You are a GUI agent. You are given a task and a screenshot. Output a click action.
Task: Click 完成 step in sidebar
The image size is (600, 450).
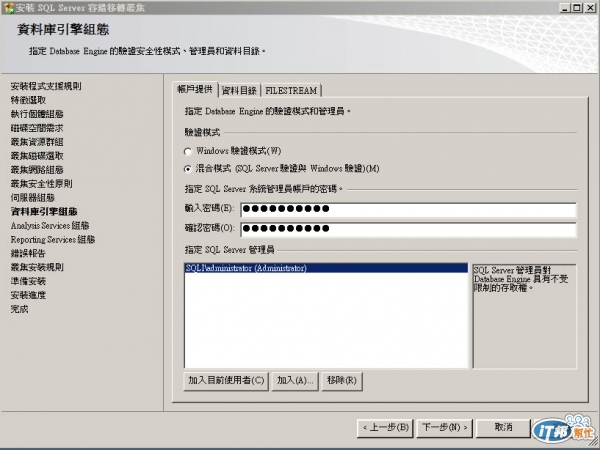(20, 309)
